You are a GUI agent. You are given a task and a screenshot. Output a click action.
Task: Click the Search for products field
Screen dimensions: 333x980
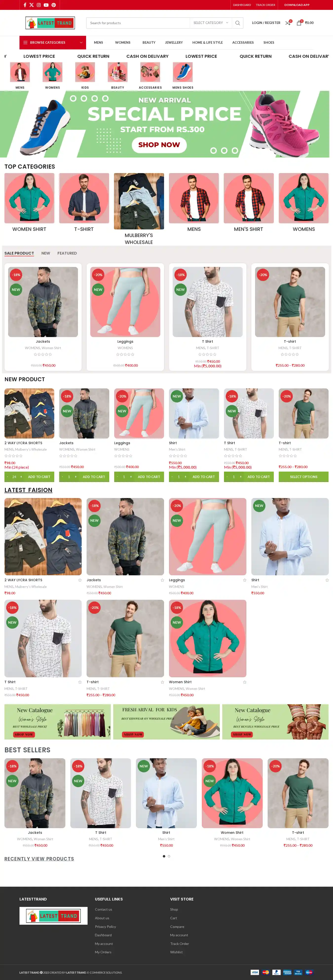138,23
